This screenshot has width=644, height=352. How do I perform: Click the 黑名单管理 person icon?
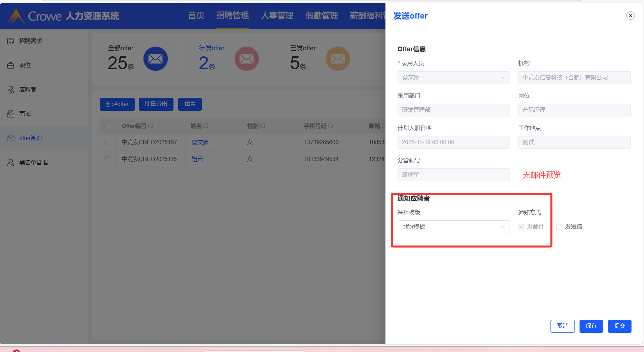point(11,163)
